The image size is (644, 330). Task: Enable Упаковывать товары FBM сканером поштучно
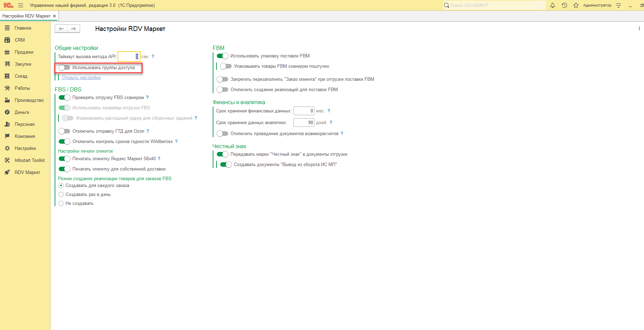(226, 66)
